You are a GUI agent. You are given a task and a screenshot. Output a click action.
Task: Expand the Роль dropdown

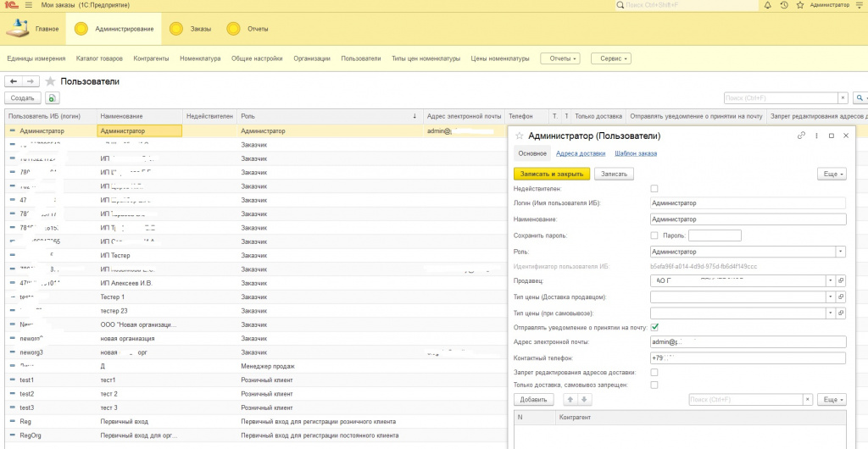coord(840,252)
